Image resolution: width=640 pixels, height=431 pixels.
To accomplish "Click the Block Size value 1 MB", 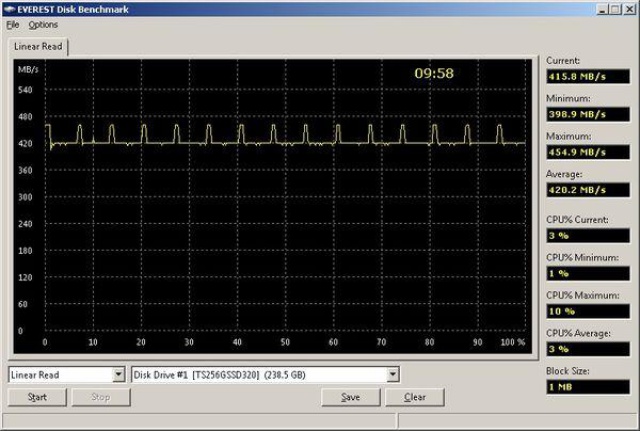I will click(588, 387).
